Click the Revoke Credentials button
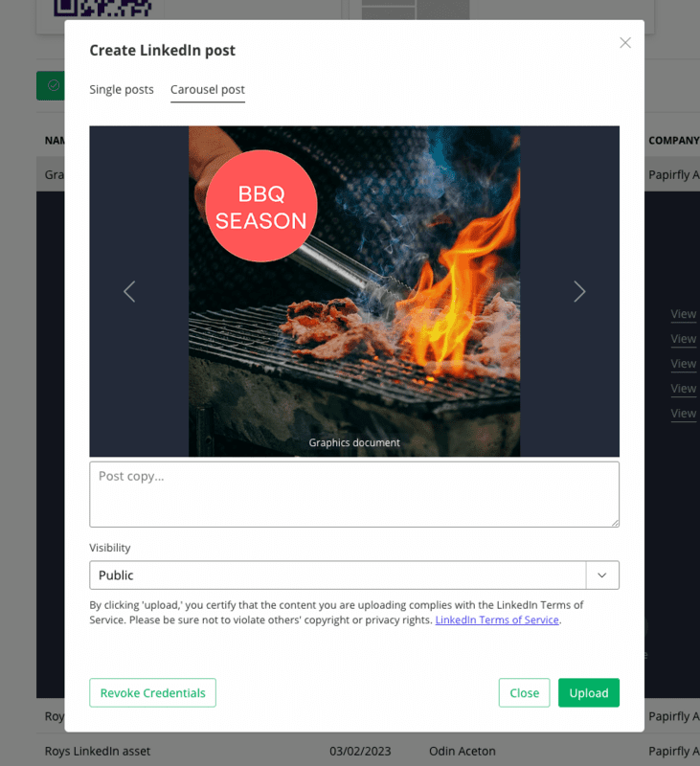This screenshot has width=700, height=766. (x=152, y=692)
